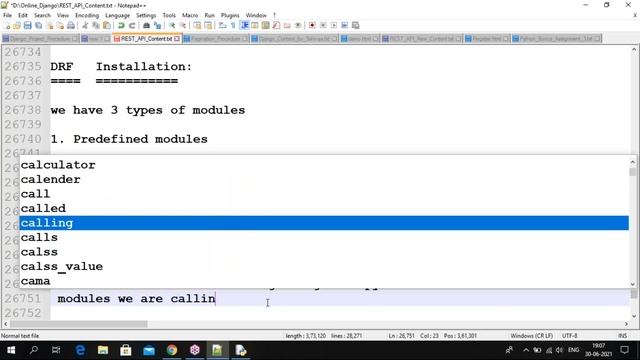Open the Run menu
Viewport: 640px width, 360px height.
pos(209,15)
